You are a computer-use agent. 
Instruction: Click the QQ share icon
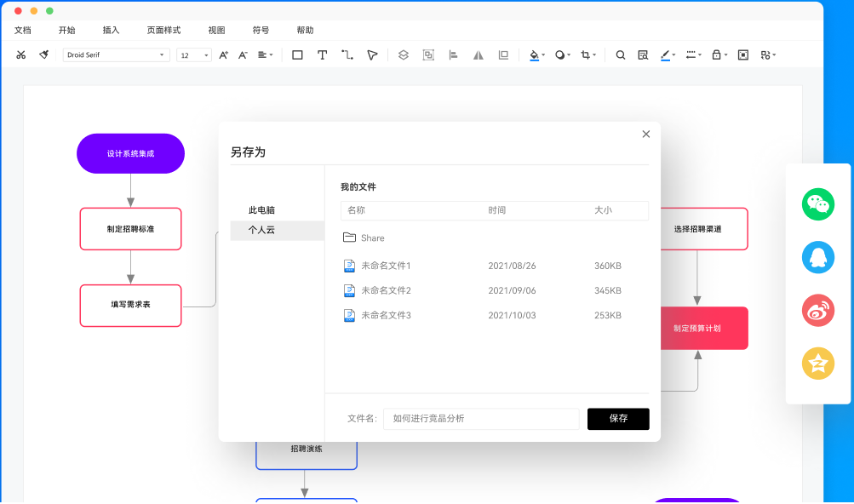(x=817, y=257)
